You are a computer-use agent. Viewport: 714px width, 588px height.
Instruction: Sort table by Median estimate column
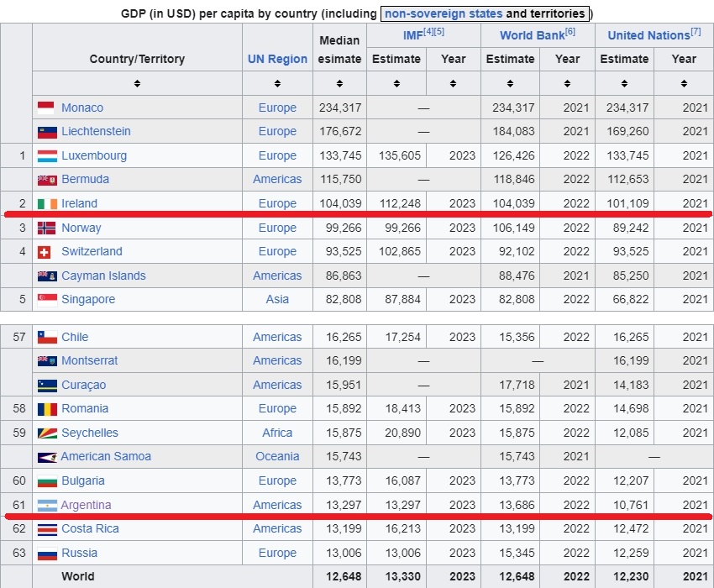[x=339, y=83]
